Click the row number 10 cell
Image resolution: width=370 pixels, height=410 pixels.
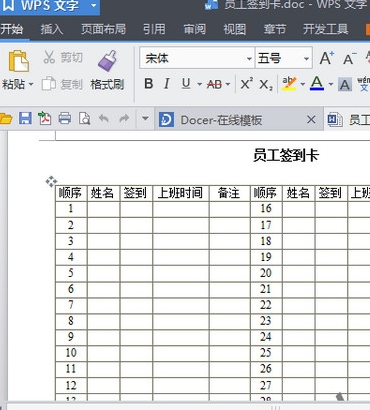[71, 353]
